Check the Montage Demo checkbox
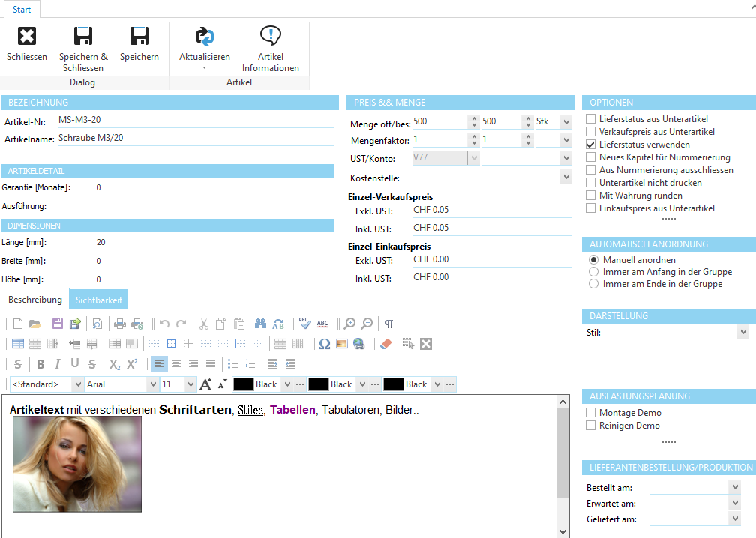The height and width of the screenshot is (538, 756). tap(591, 413)
